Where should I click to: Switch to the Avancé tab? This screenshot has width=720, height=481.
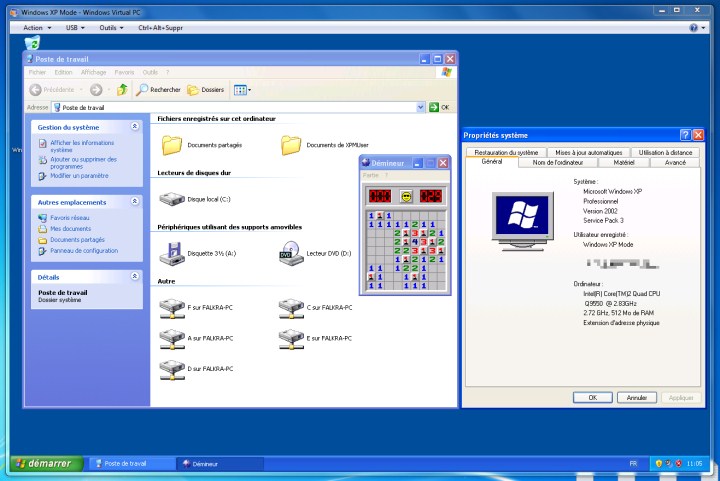click(x=675, y=162)
